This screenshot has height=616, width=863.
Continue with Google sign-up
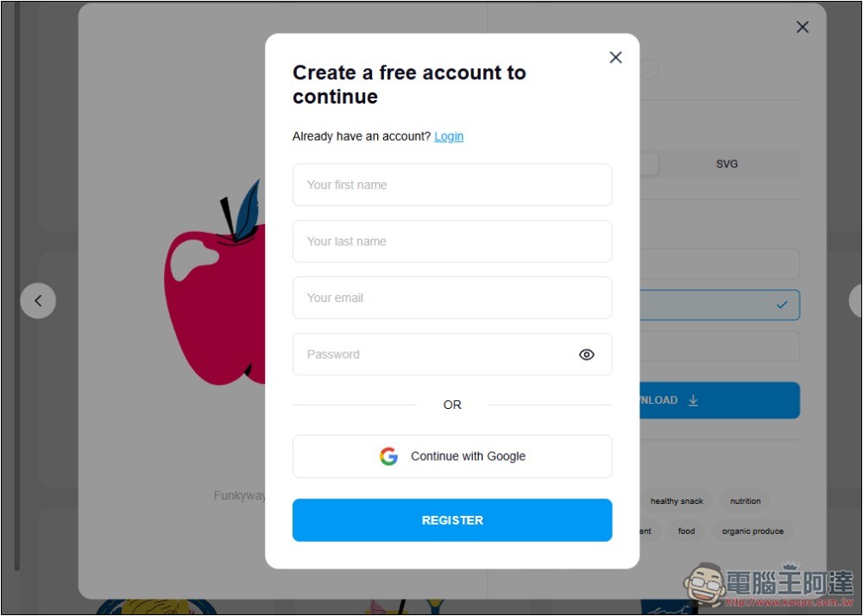pos(452,456)
